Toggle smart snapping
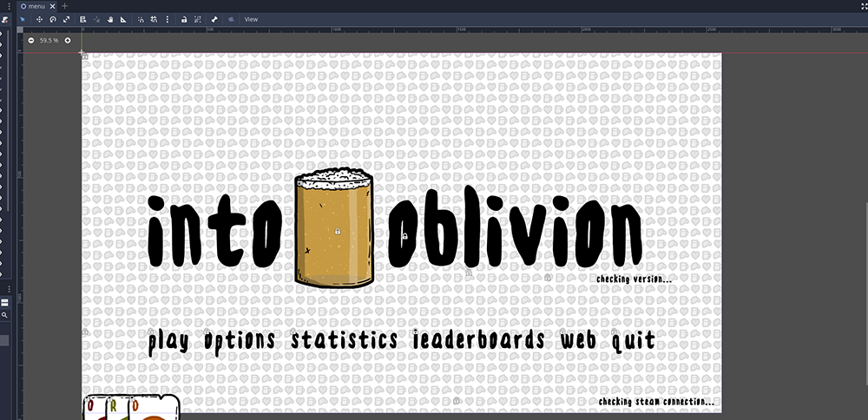The height and width of the screenshot is (420, 868). [141, 19]
